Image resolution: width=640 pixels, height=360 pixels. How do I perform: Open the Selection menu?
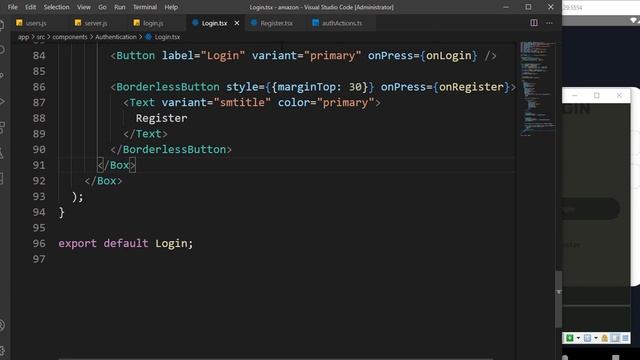click(x=56, y=7)
